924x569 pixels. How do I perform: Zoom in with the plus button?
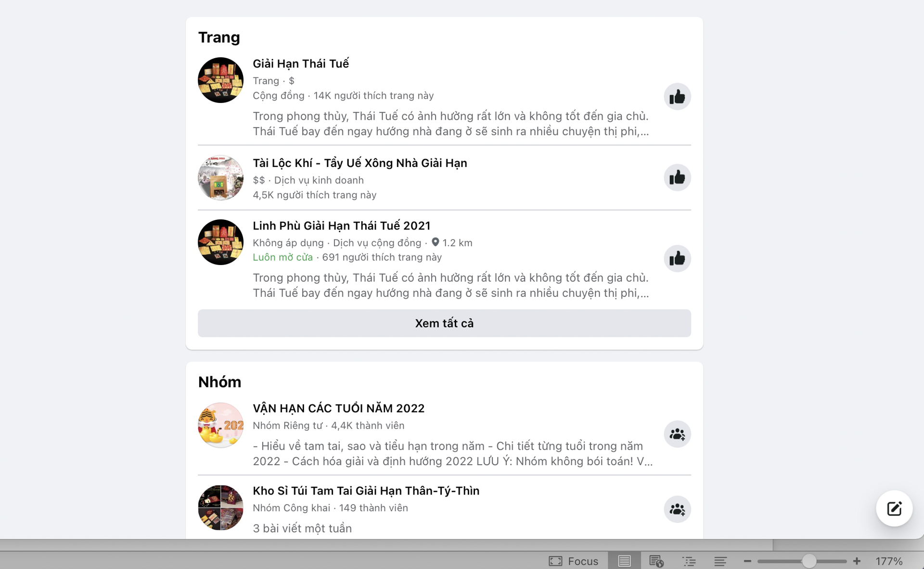click(857, 561)
